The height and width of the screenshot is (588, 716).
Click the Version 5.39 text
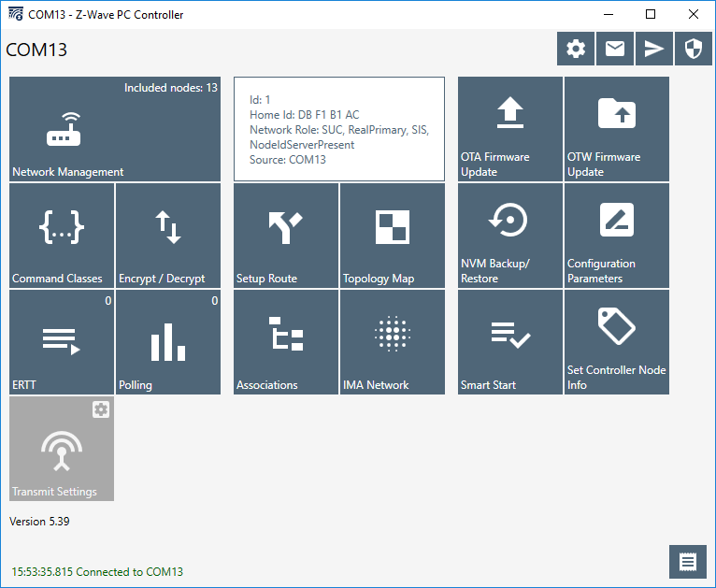tap(40, 522)
